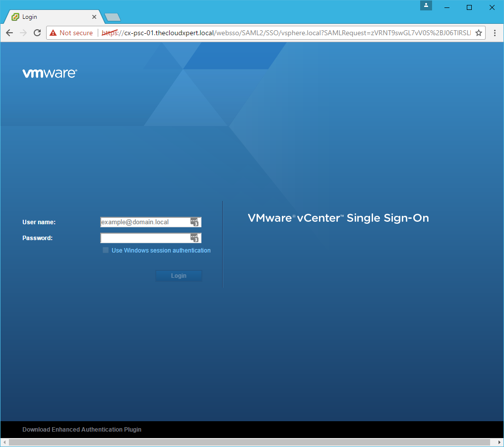This screenshot has width=504, height=447.
Task: Click the horizontal scrollbar at the bottom
Action: click(248, 442)
